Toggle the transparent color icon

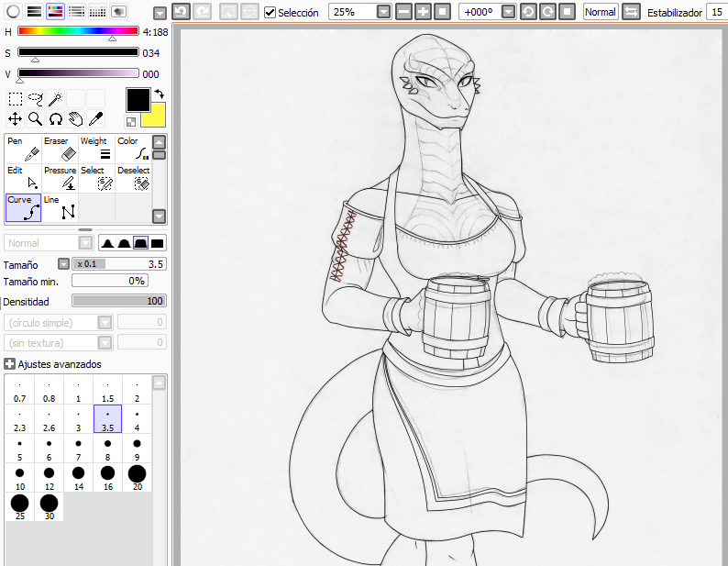coord(131,122)
